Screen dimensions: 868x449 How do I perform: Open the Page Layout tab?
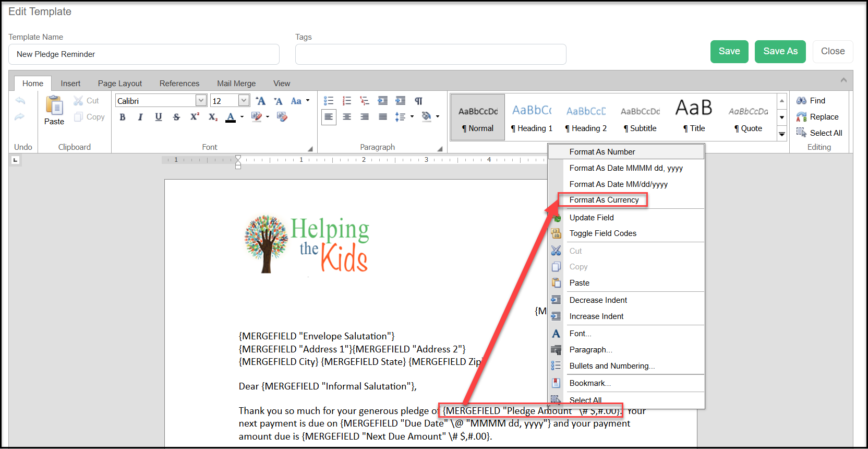(120, 84)
